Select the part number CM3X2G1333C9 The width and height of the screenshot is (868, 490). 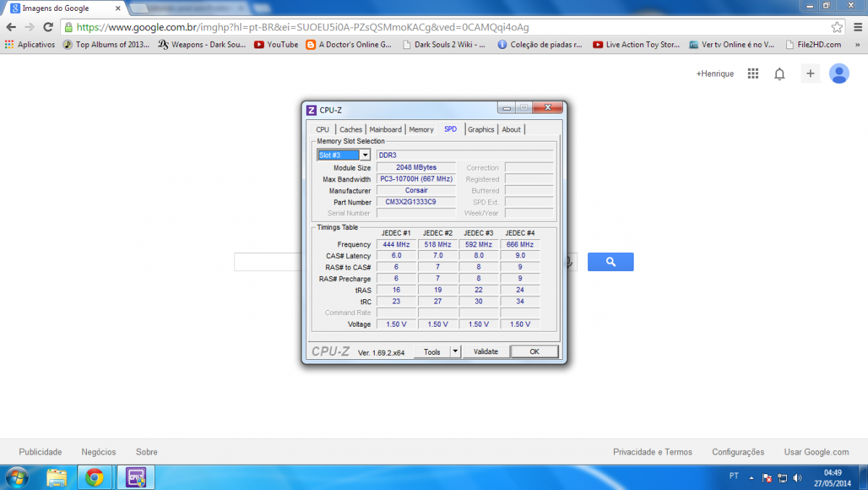coord(416,202)
